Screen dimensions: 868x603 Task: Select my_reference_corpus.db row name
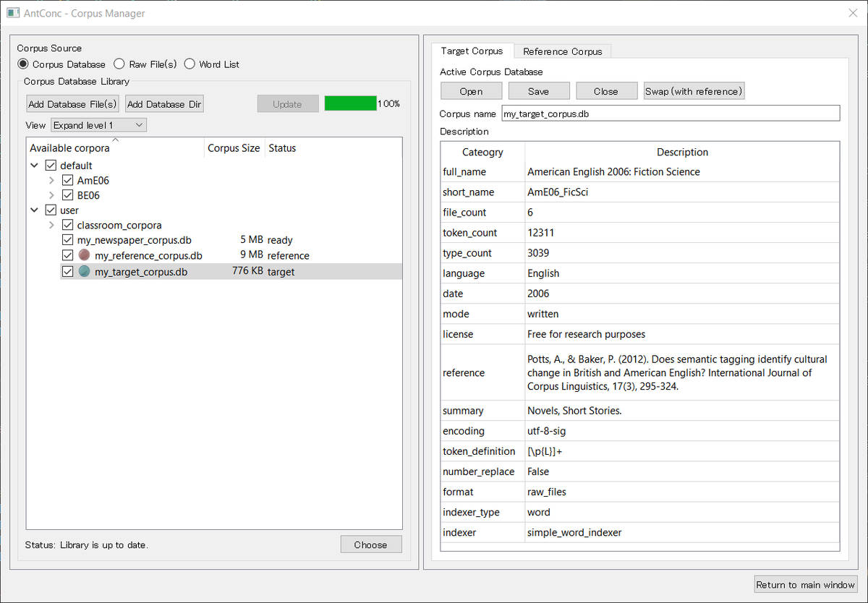(148, 256)
